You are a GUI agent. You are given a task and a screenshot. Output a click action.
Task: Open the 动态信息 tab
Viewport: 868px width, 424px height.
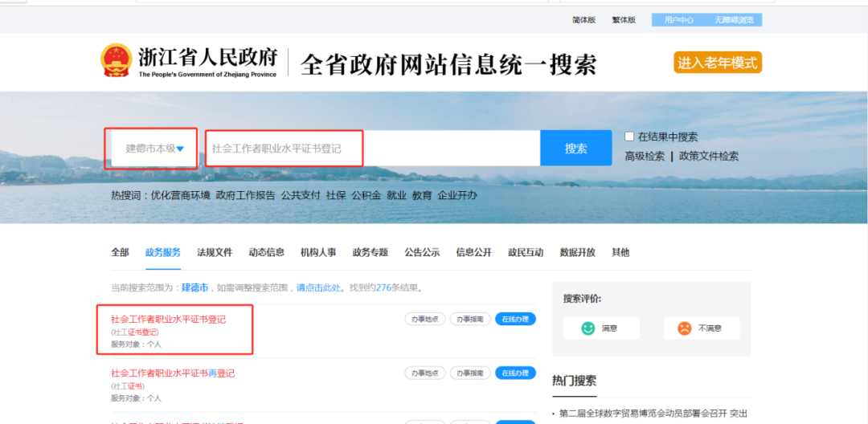(x=266, y=252)
